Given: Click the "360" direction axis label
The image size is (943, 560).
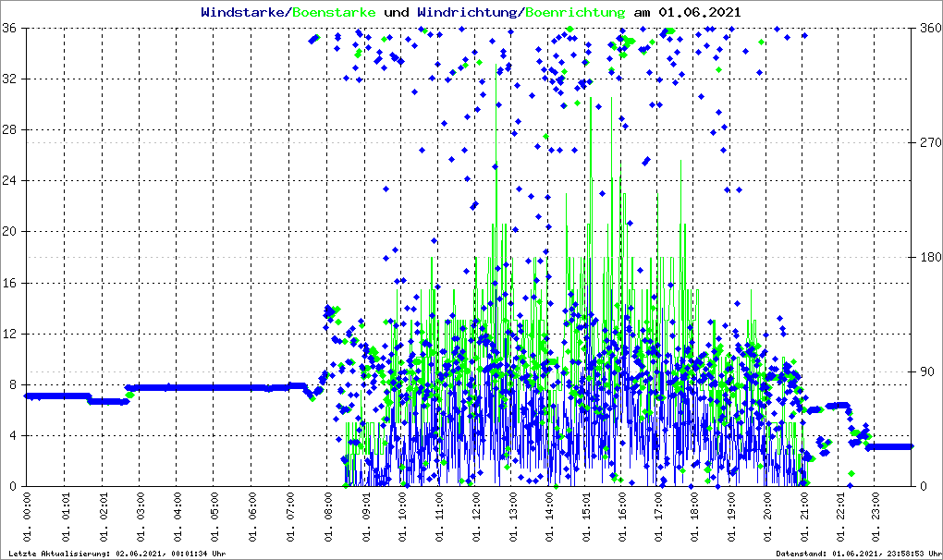Looking at the screenshot, I should pyautogui.click(x=930, y=29).
